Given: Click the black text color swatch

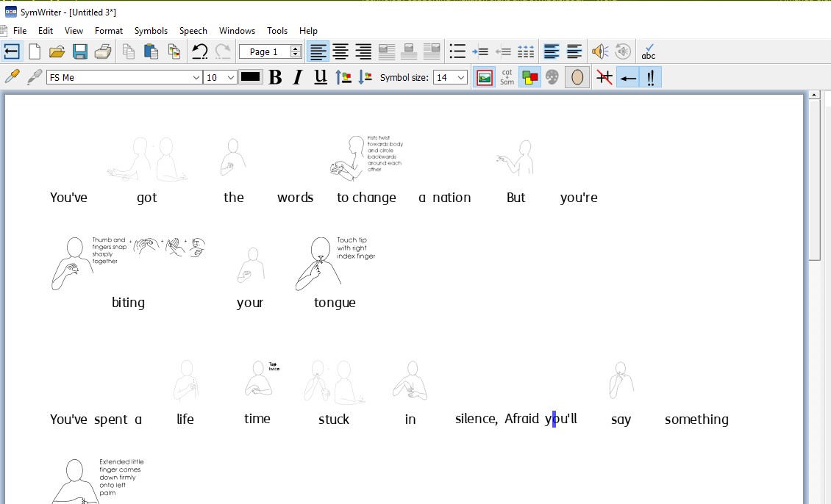Looking at the screenshot, I should [251, 77].
